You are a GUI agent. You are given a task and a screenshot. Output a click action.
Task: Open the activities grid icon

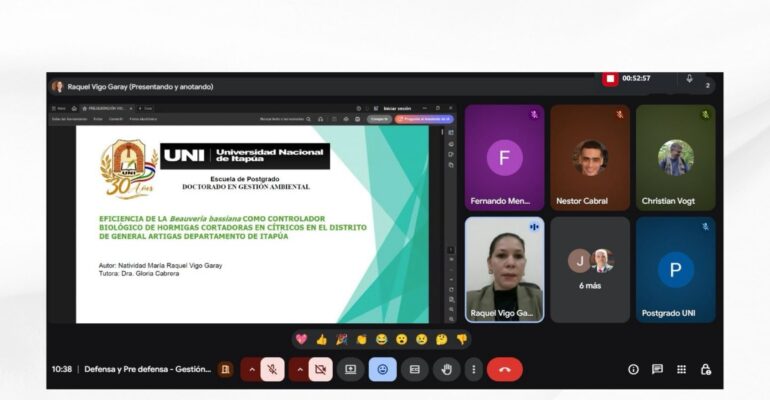tap(681, 370)
